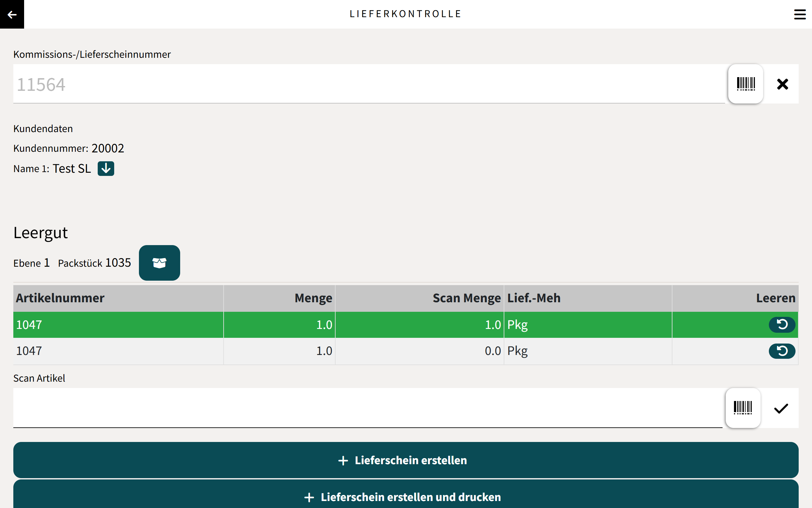Select the Menge column header
Screen dimensions: 812x508
coord(279,298)
